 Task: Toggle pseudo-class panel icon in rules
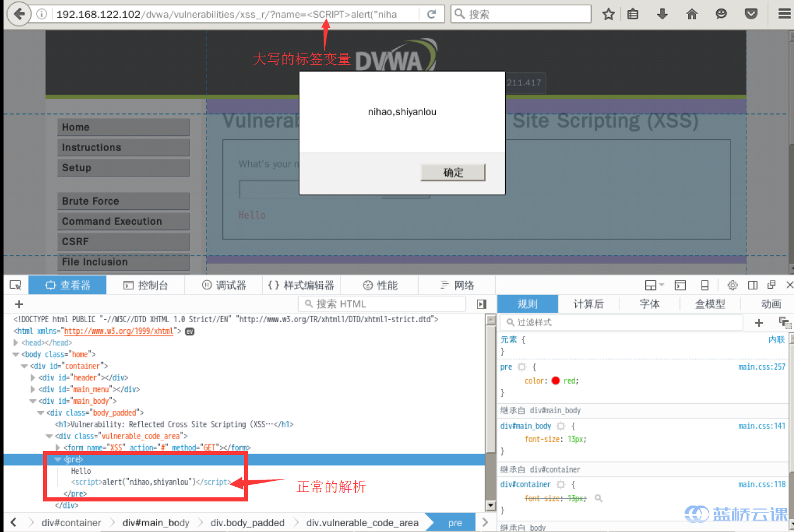coord(785,323)
